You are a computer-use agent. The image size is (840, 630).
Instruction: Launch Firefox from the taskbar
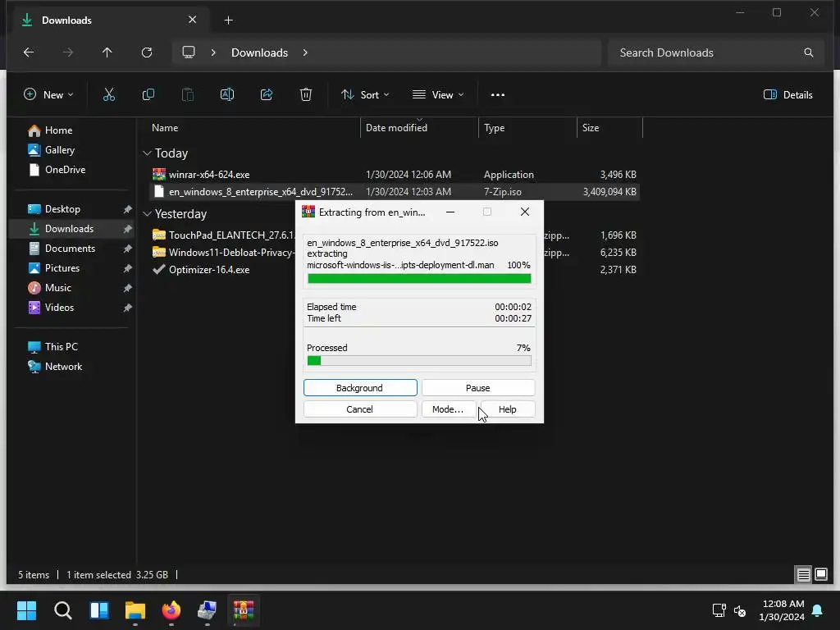point(171,610)
